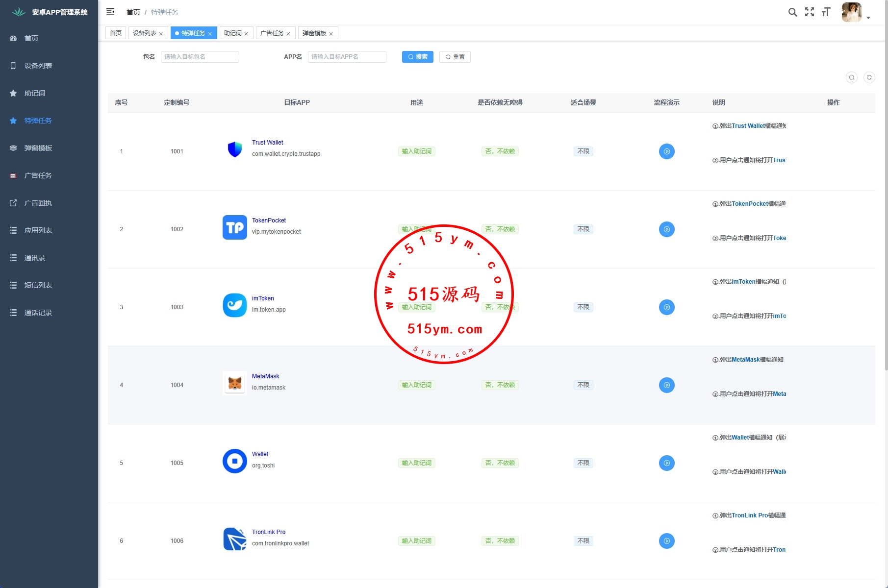Close the 弹窗模板 tab
Screen dimensions: 888x588
click(x=331, y=34)
